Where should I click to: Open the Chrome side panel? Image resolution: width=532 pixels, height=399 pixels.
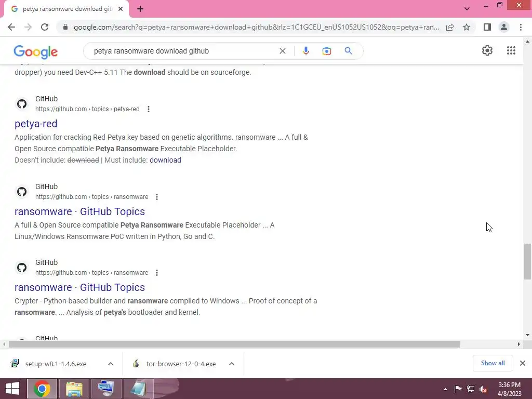(x=487, y=27)
